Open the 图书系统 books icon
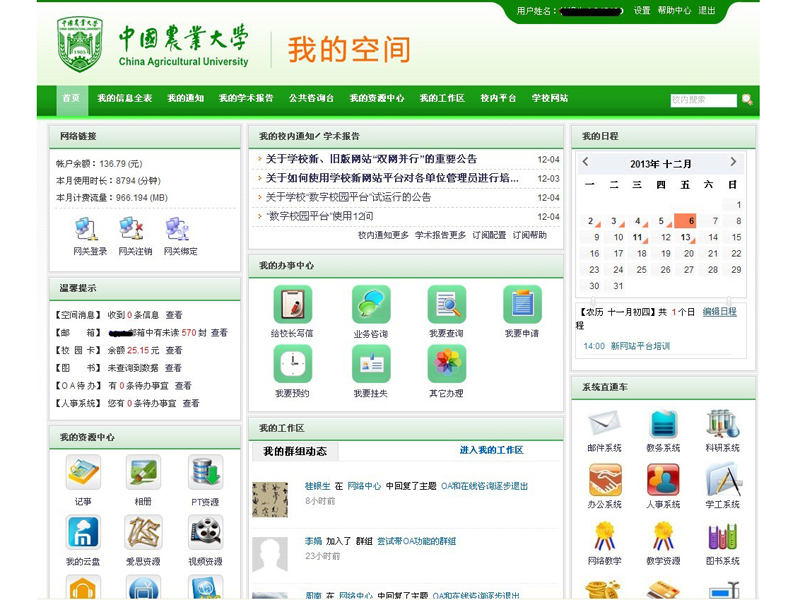This screenshot has height=600, width=800. click(x=722, y=536)
